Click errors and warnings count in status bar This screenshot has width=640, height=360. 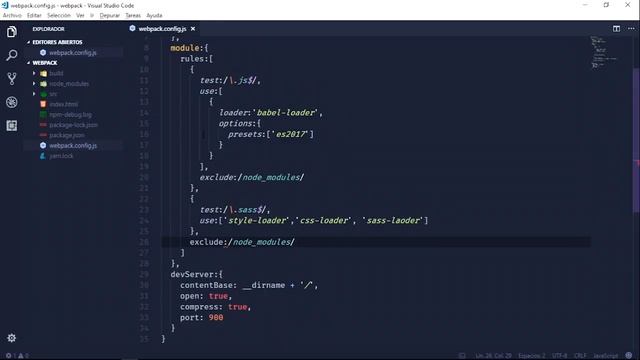click(17, 356)
